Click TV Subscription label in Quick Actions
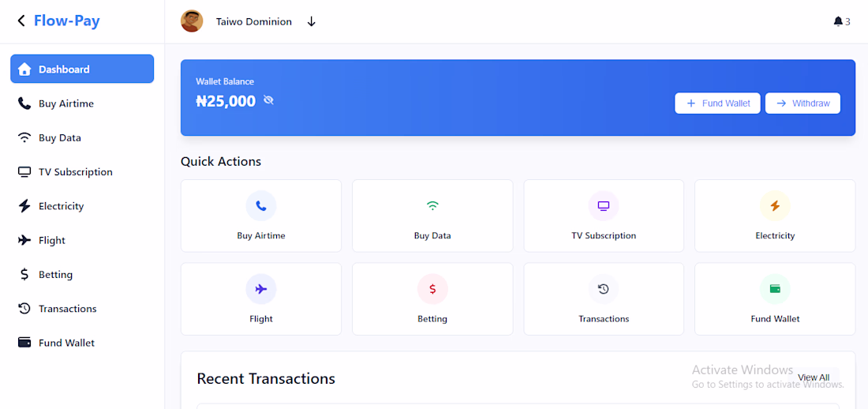The width and height of the screenshot is (868, 409). 604,235
